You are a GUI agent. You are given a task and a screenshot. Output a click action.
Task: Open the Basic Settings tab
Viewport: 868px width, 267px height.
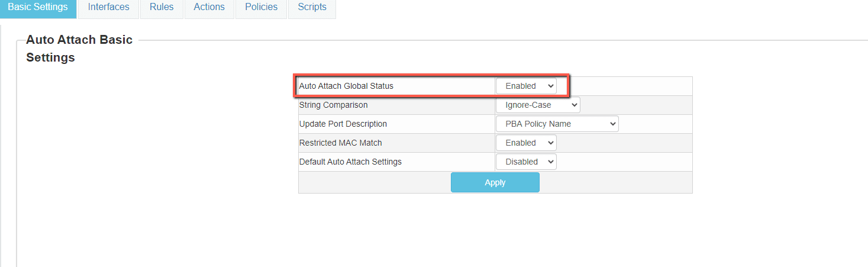pos(38,8)
